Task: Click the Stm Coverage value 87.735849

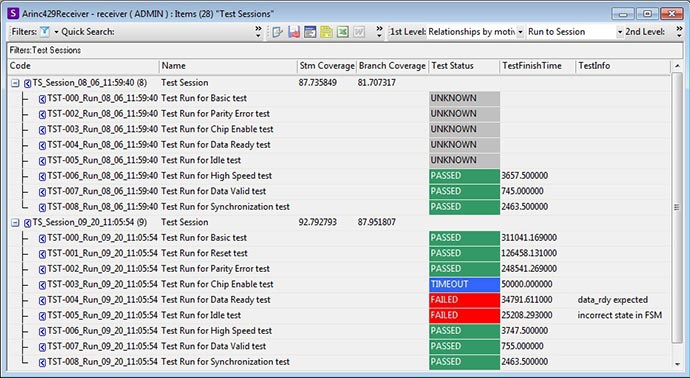Action: 317,83
